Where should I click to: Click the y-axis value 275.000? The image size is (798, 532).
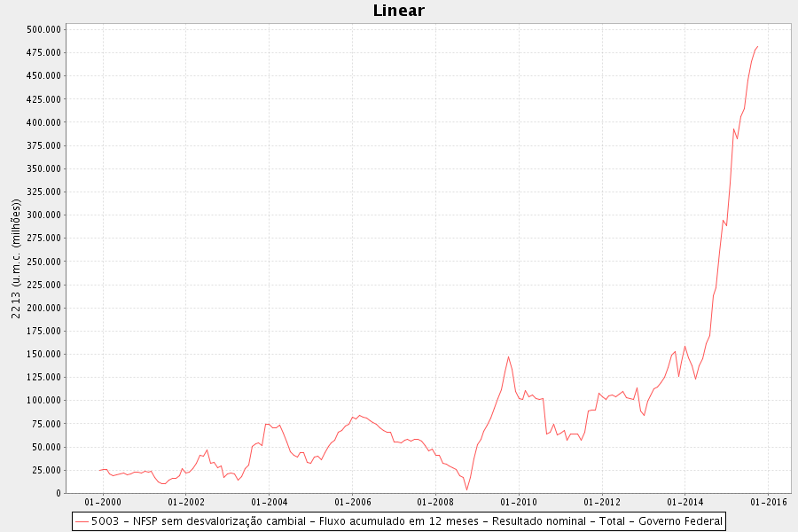pyautogui.click(x=43, y=239)
